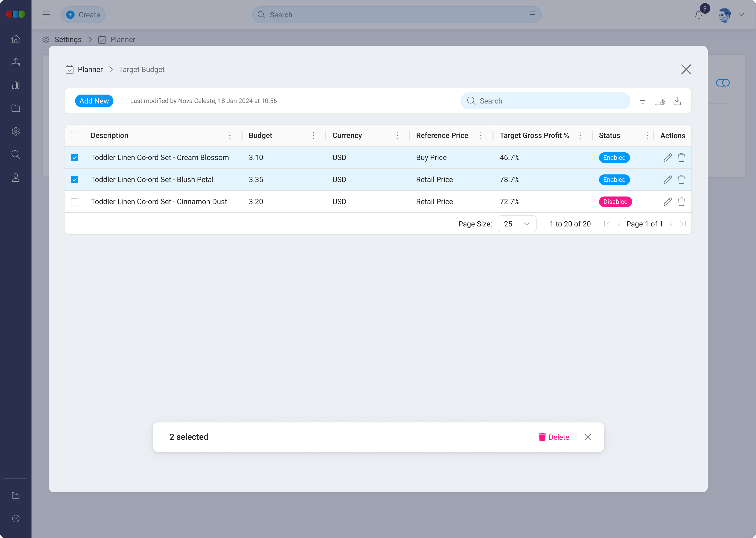Open the Settings gear in sidebar
This screenshot has width=756, height=538.
pyautogui.click(x=15, y=131)
